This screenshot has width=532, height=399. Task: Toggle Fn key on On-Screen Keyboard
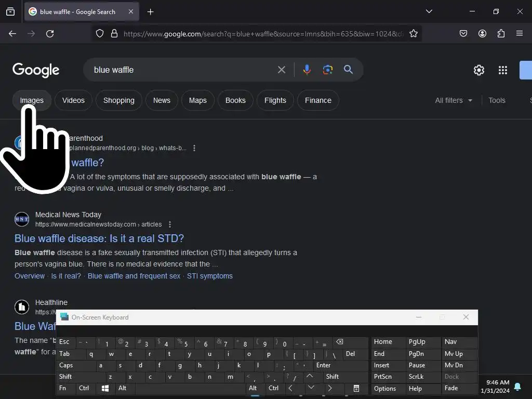click(x=66, y=388)
